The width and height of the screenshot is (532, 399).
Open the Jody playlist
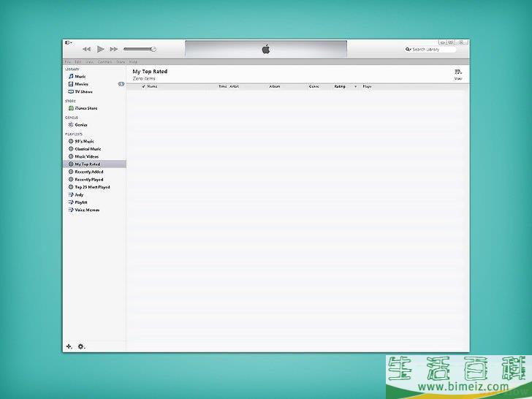[x=76, y=194]
